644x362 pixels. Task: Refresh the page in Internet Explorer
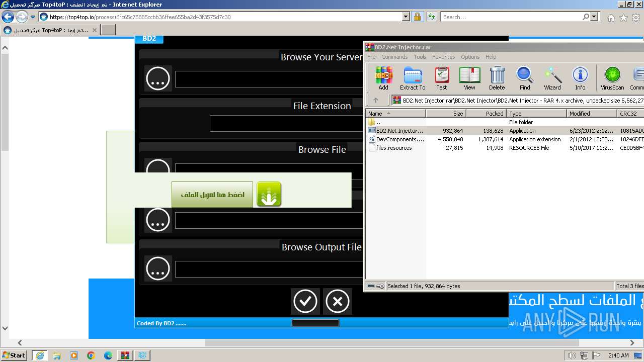(x=431, y=17)
